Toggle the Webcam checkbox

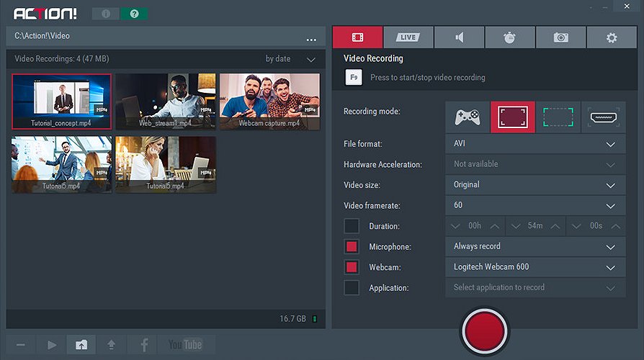pos(352,267)
